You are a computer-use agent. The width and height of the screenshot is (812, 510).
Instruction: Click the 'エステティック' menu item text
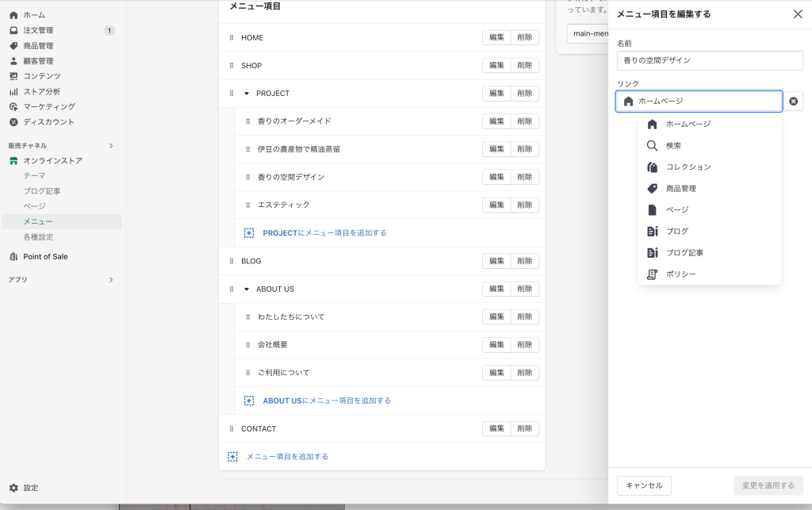coord(284,205)
